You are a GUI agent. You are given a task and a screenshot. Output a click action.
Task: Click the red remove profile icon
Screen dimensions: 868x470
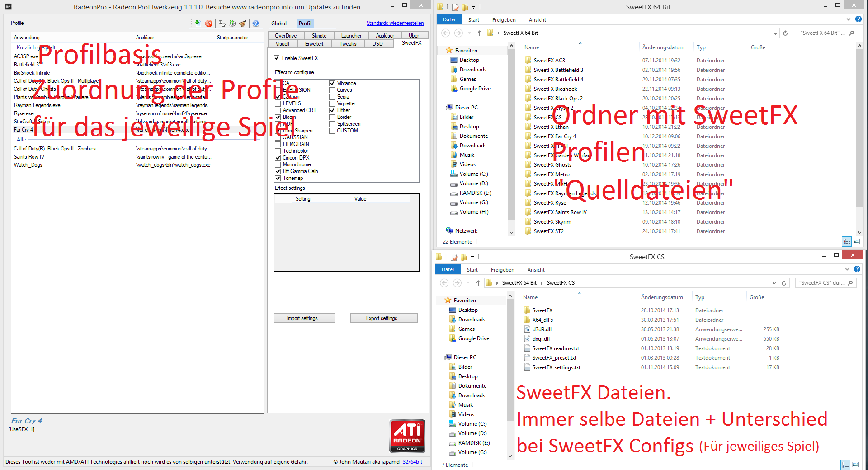209,23
